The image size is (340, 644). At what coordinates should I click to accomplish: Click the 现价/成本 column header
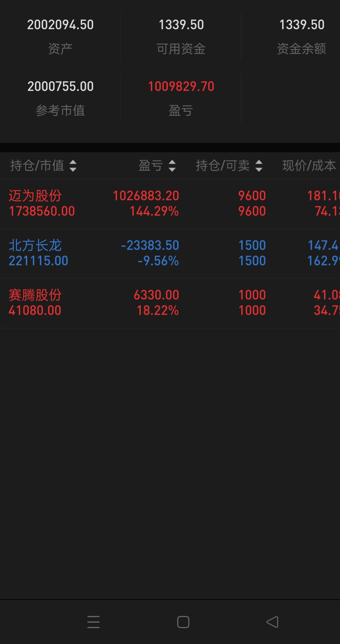tap(309, 166)
